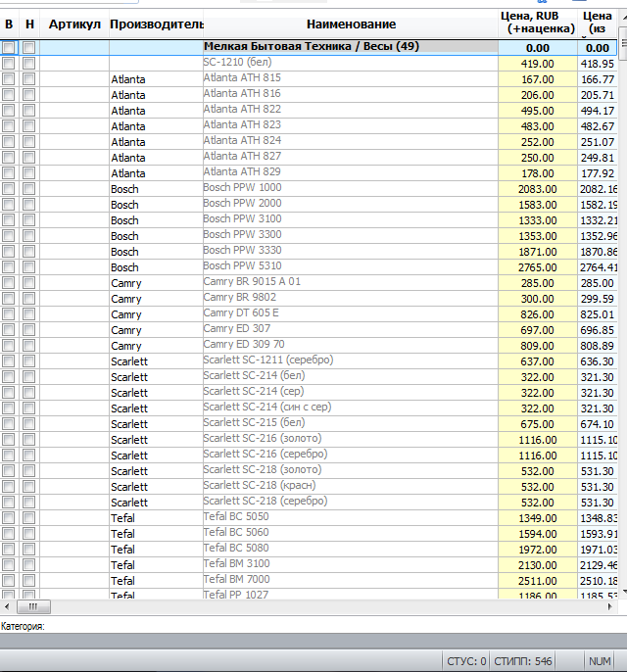
Task: Enable В checkbox for Camry DT 605 E
Action: tap(8, 314)
